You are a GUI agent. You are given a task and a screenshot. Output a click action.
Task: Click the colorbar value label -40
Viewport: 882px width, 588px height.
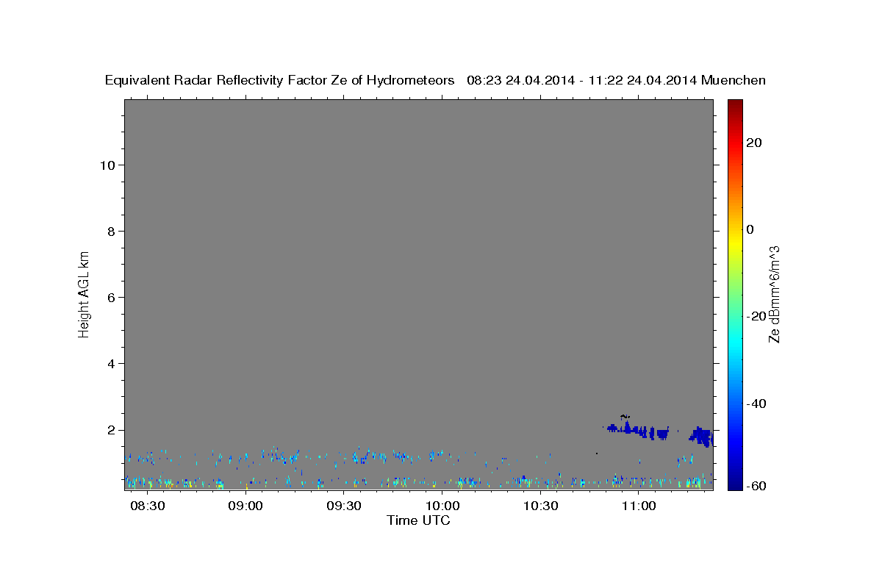click(x=756, y=404)
